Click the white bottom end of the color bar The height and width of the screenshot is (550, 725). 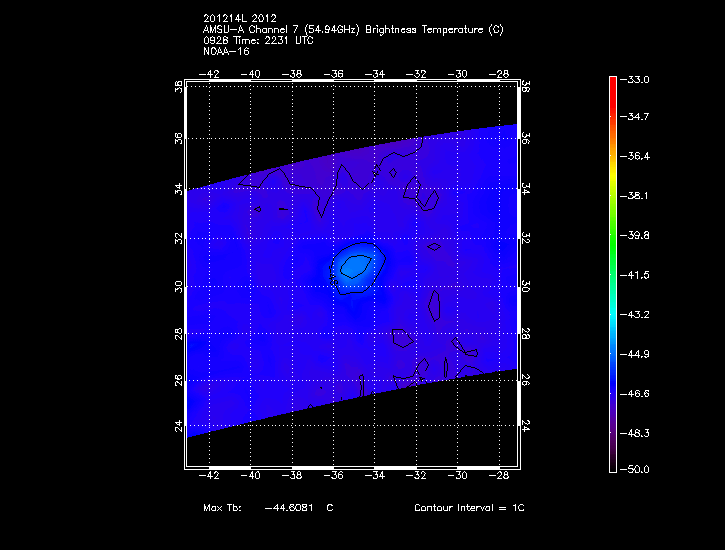click(612, 465)
